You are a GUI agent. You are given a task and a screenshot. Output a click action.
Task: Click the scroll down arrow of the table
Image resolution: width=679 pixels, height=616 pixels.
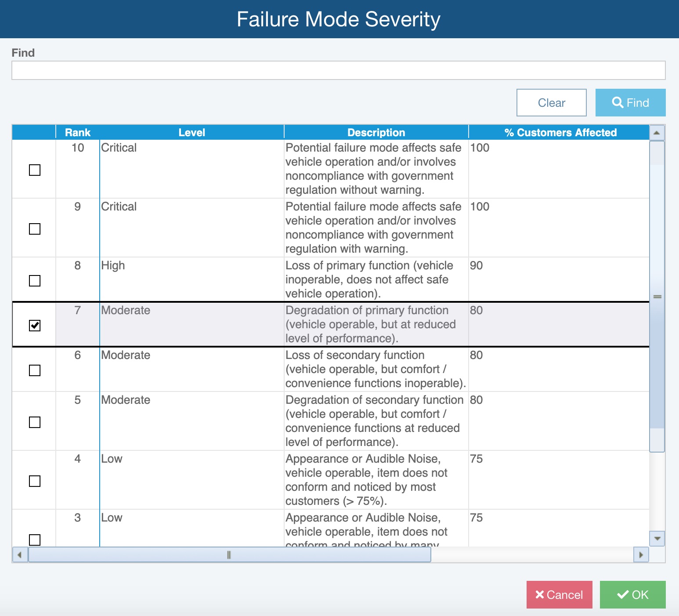click(x=657, y=538)
